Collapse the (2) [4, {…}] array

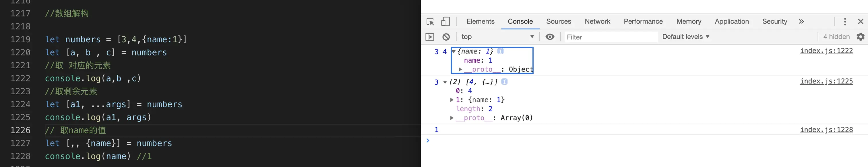(x=445, y=82)
